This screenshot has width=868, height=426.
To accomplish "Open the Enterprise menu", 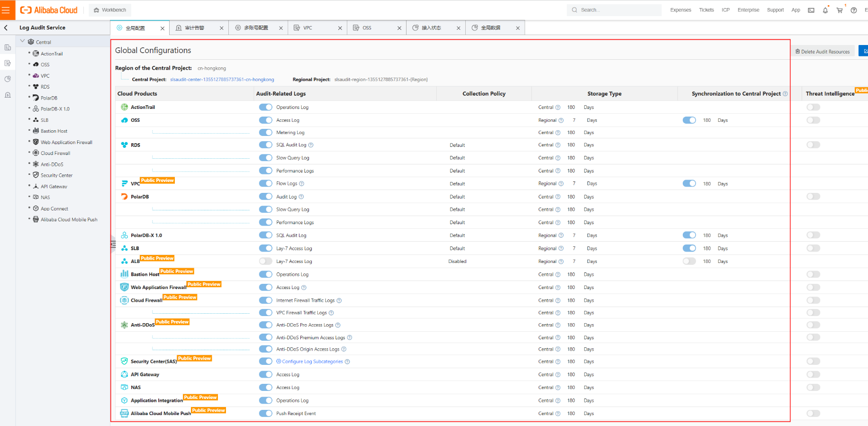I will (748, 10).
